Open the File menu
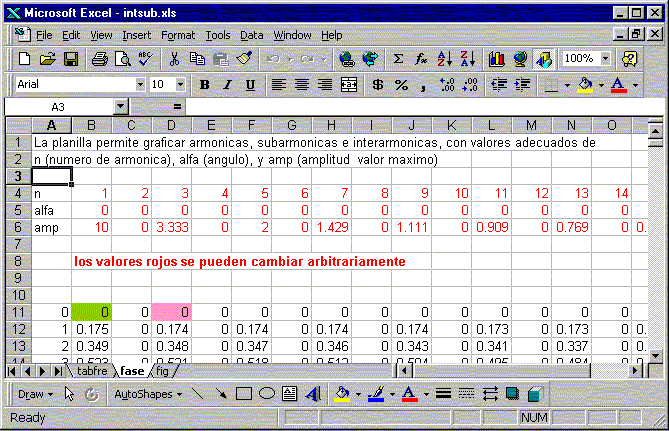Screen dimensions: 669x431 [44, 35]
